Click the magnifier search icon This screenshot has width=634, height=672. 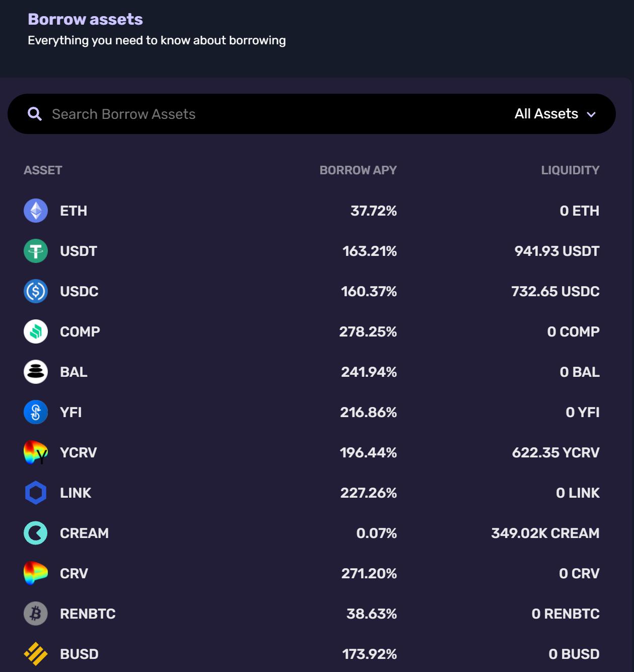pos(35,114)
